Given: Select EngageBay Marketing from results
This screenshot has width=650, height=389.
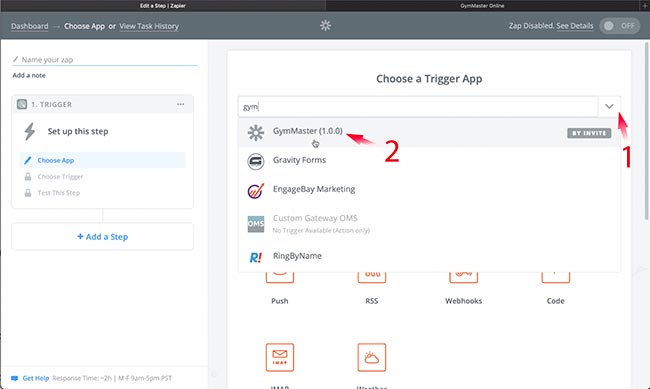Looking at the screenshot, I should coord(429,191).
